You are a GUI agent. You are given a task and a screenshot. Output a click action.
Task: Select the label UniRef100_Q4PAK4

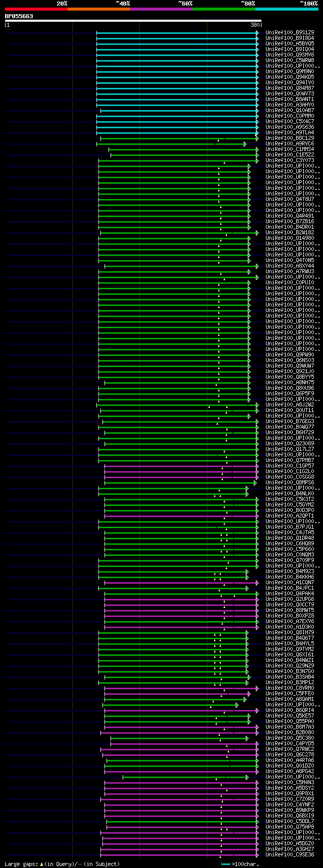tap(290, 593)
